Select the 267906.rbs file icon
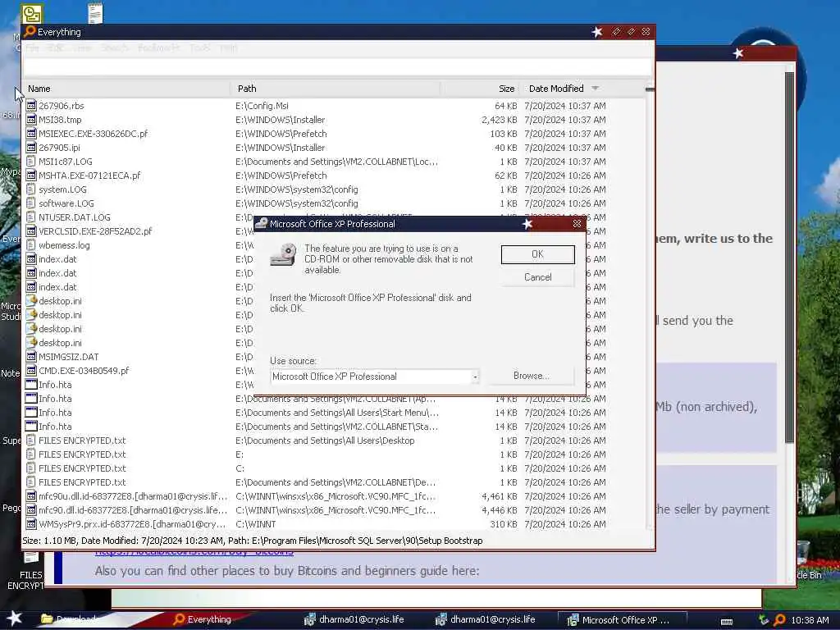Viewport: 840px width, 630px height. coord(31,106)
